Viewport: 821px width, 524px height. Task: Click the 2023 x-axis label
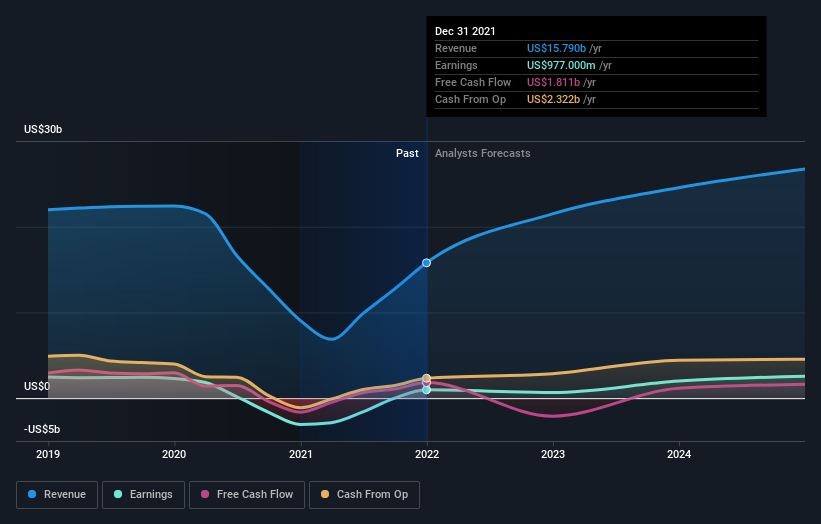[553, 454]
